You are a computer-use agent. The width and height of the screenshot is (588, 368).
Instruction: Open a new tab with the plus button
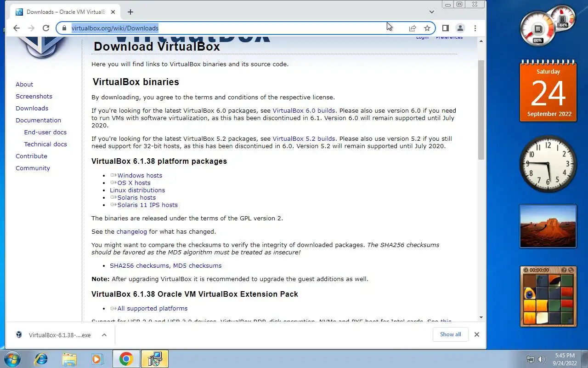point(130,12)
